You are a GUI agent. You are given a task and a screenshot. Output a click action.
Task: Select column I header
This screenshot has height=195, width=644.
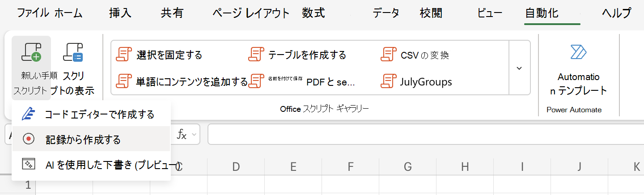[522, 167]
